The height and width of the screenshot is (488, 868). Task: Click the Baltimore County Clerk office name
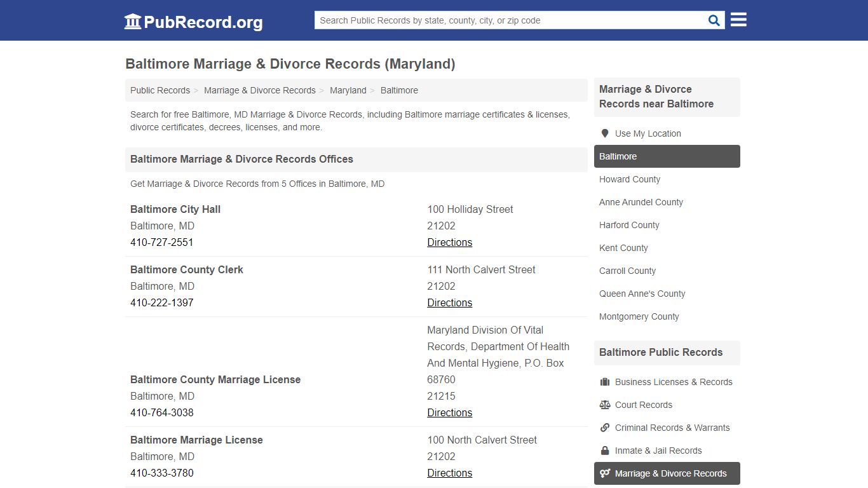point(187,269)
